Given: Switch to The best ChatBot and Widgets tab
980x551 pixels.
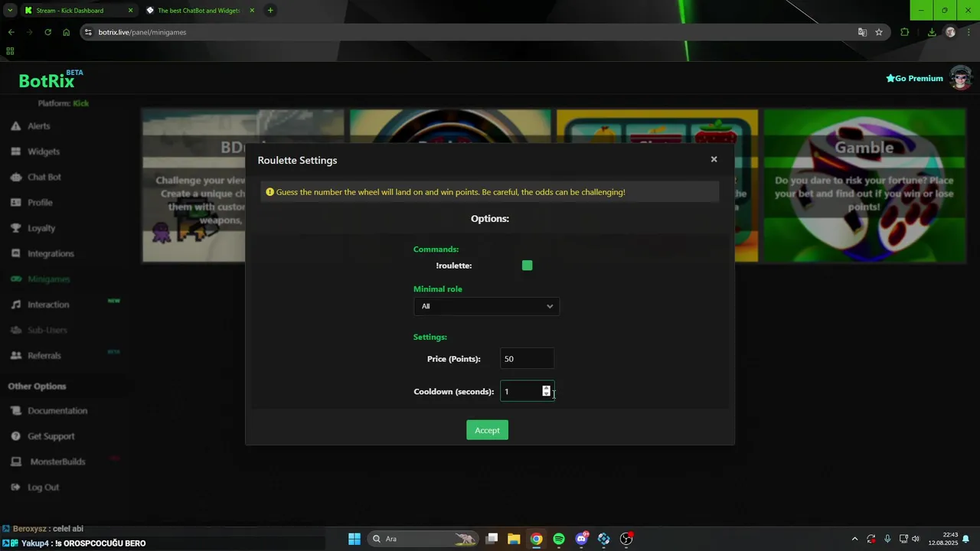Looking at the screenshot, I should point(198,11).
